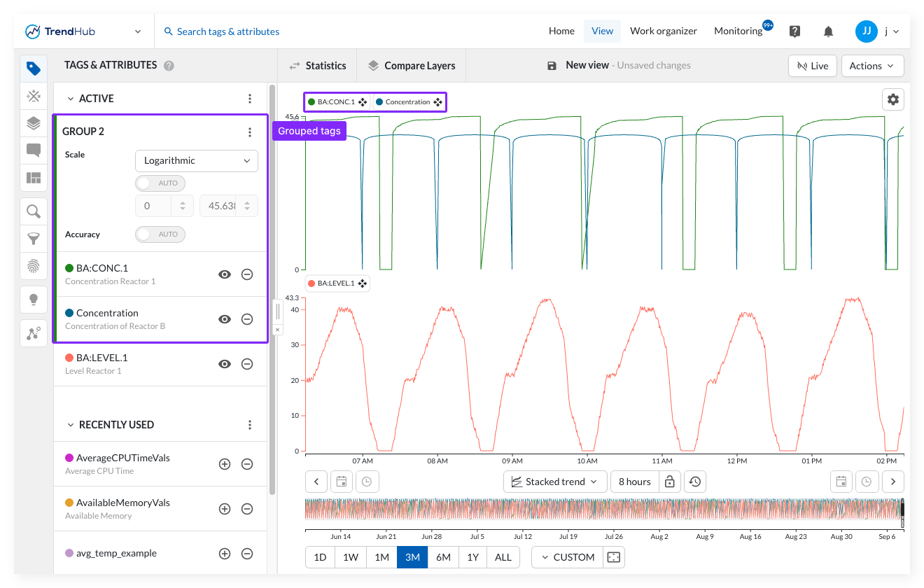The image size is (924, 588).
Task: Toggle the Accuracy AUTO switch
Action: point(160,234)
